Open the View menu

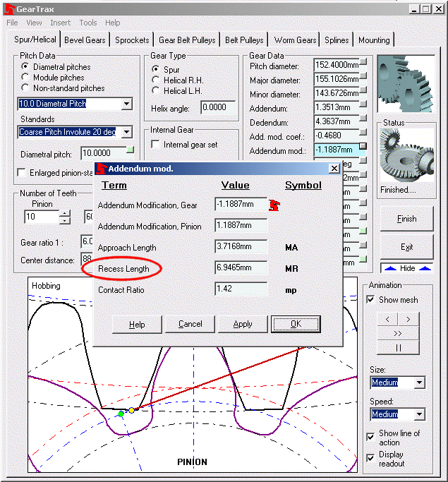coord(34,23)
